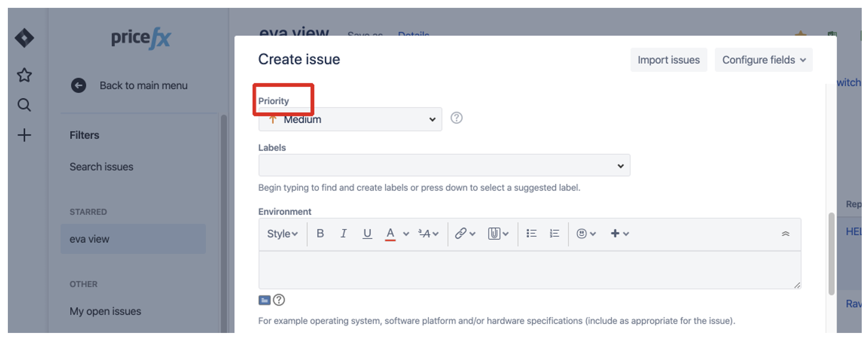
Task: Open starred items via star icon
Action: pos(24,75)
